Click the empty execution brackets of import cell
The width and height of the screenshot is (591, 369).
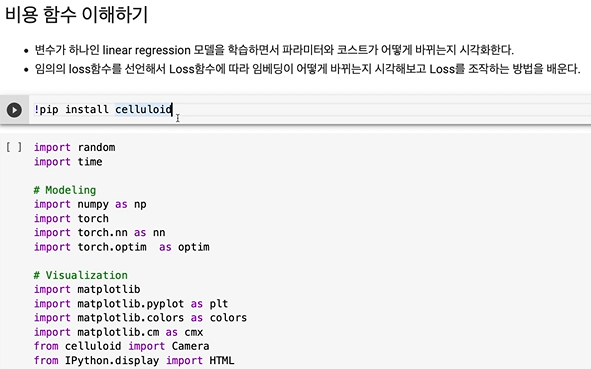(x=14, y=147)
